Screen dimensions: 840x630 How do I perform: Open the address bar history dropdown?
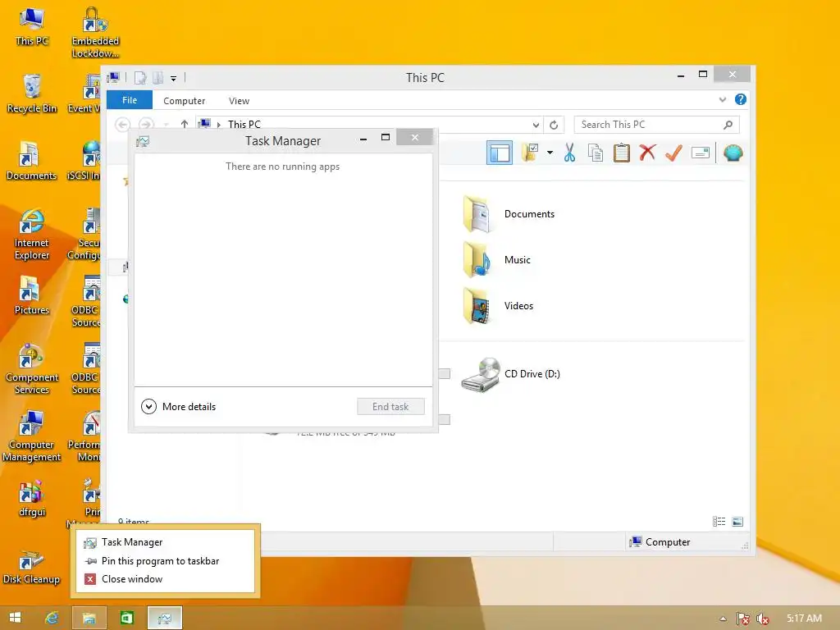[x=536, y=125]
